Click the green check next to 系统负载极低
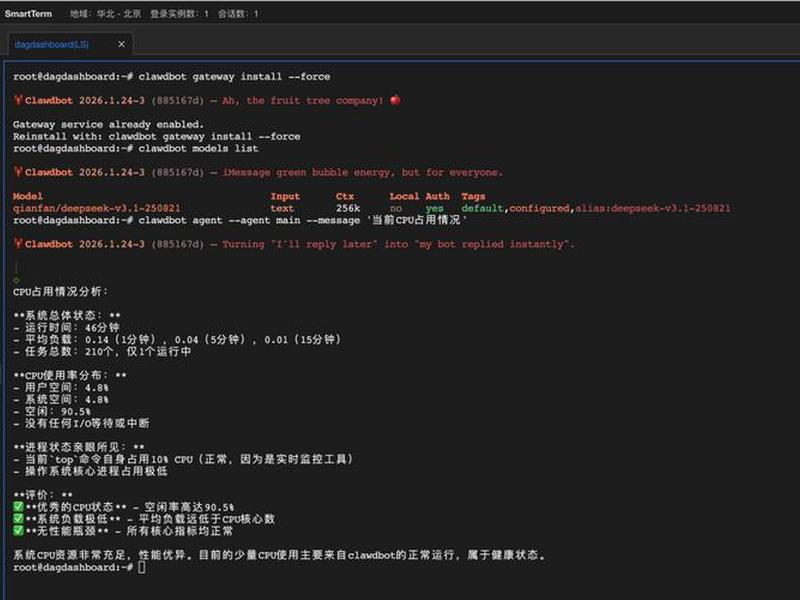 point(18,519)
